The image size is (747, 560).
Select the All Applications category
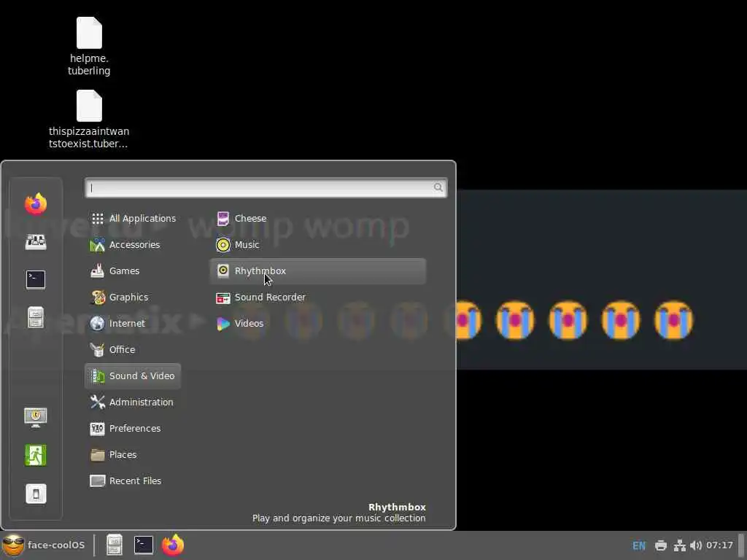coord(133,219)
